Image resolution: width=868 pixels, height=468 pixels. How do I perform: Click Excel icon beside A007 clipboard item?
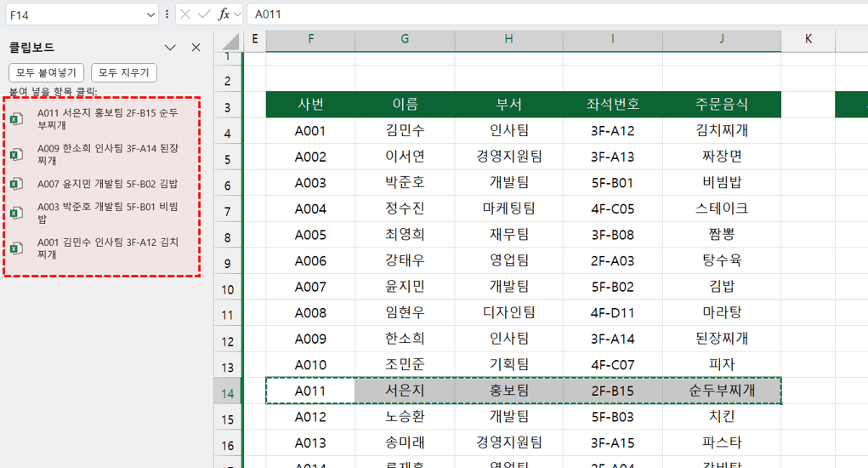point(16,184)
